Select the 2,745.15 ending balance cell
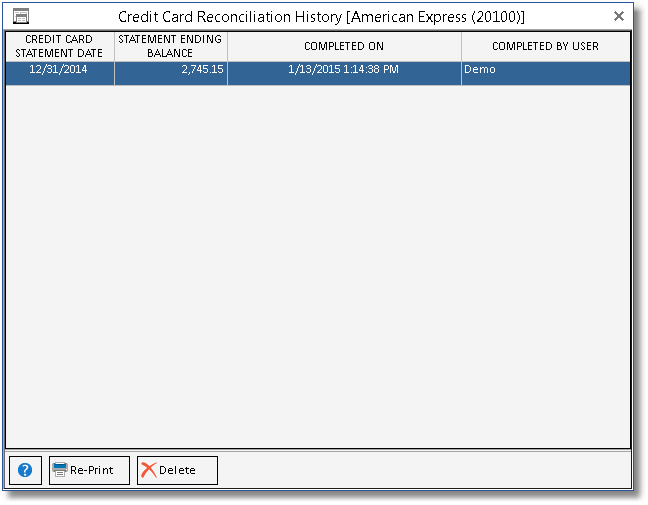Image resolution: width=648 pixels, height=505 pixels. (x=171, y=74)
